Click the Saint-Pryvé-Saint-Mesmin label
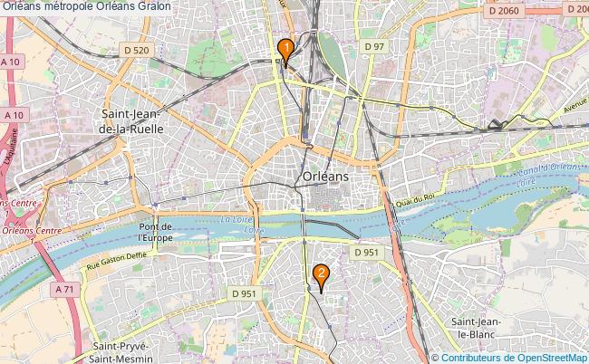 coord(121,352)
